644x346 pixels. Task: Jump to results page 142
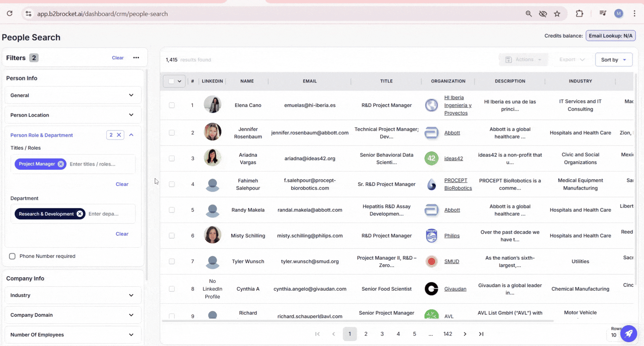448,334
